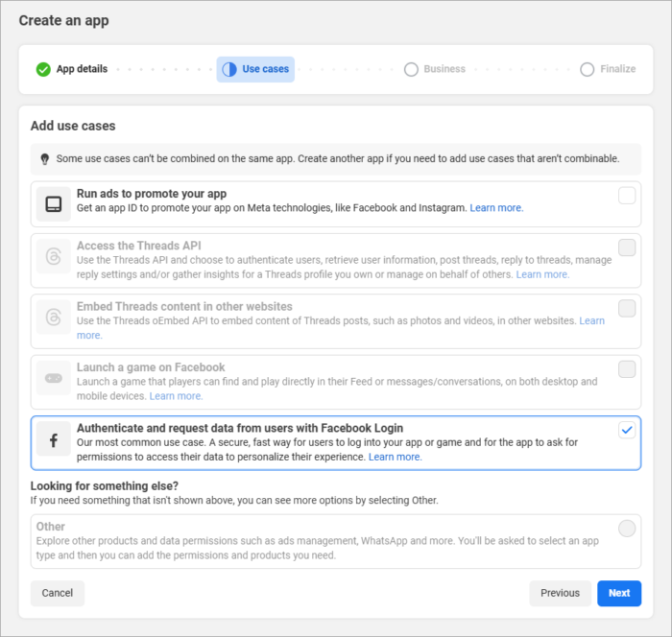Click the combinable use cases tip text
Screen dimensions: 672x637
pos(338,158)
